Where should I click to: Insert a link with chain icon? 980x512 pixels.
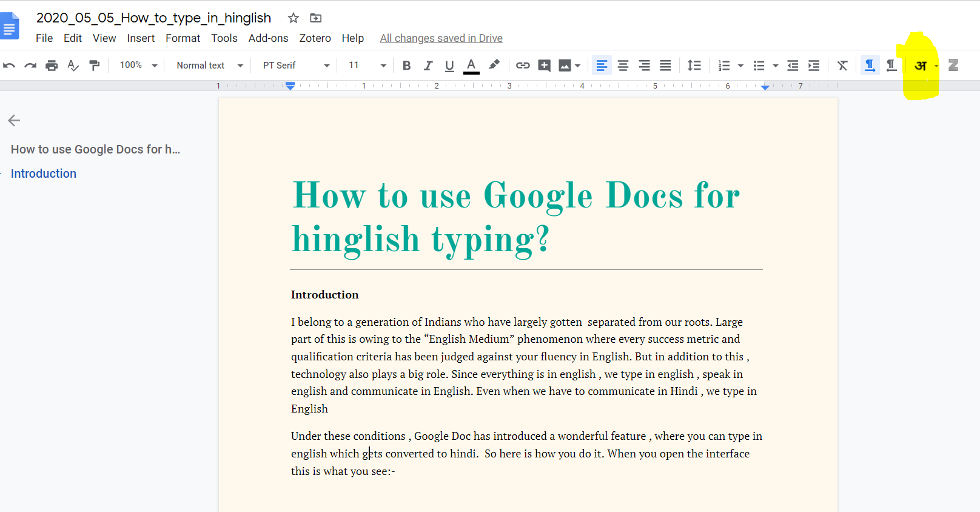pos(523,66)
